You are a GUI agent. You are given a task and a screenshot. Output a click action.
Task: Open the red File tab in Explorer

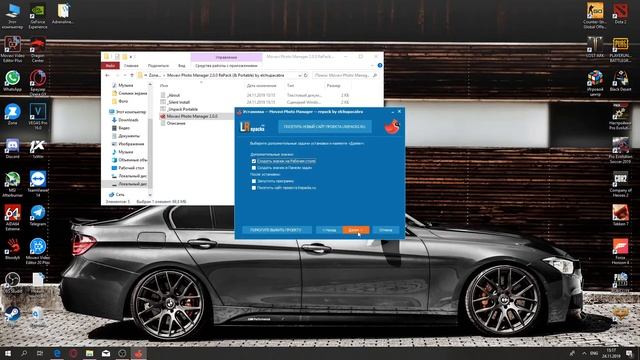pos(110,66)
